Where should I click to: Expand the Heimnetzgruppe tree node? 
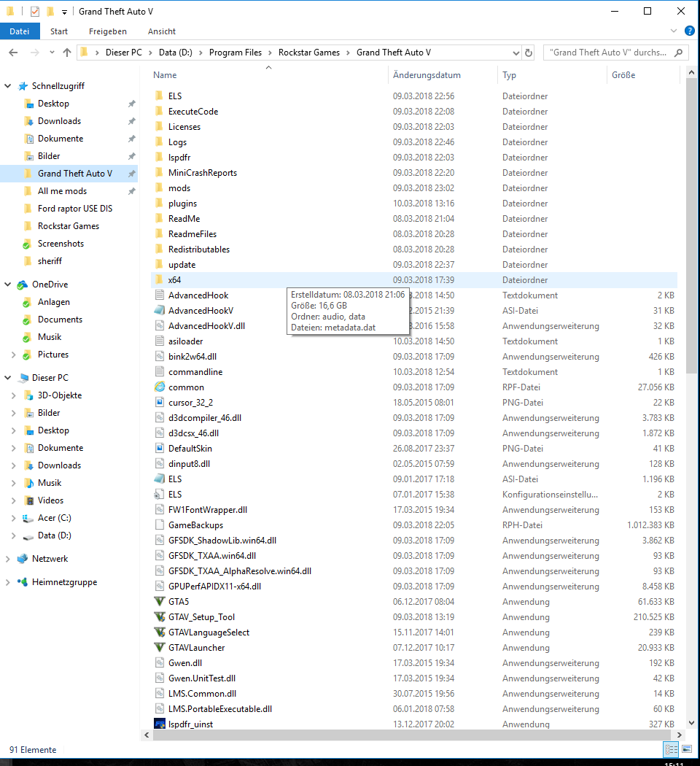[x=8, y=582]
